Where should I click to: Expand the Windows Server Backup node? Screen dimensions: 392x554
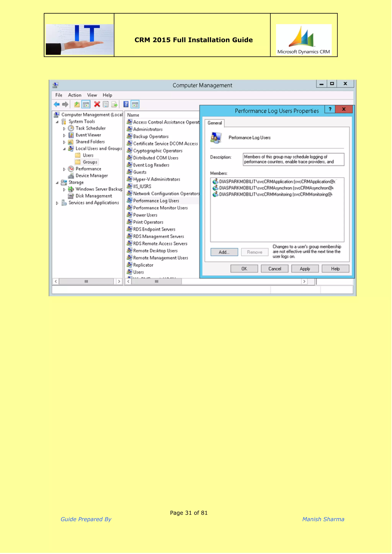(64, 189)
